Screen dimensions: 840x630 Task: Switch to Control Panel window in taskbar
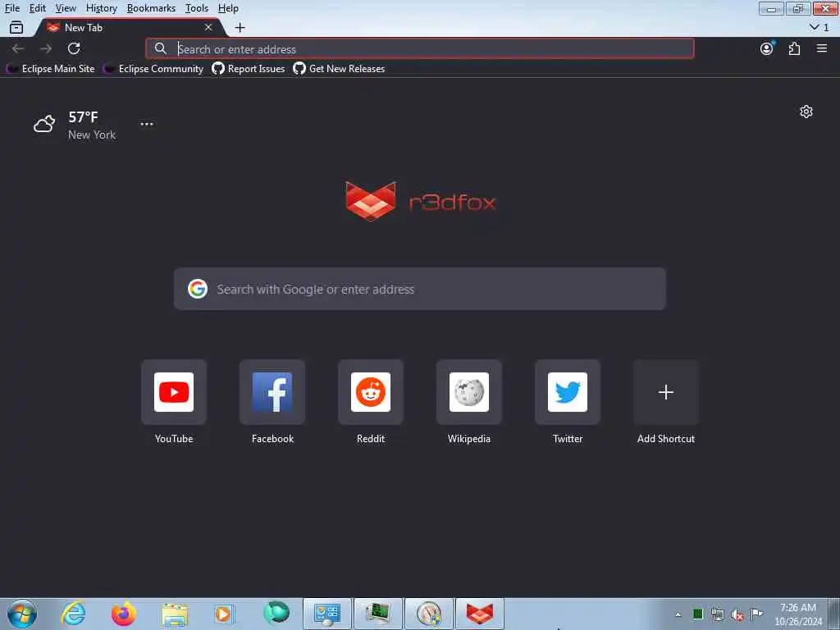[x=327, y=614]
